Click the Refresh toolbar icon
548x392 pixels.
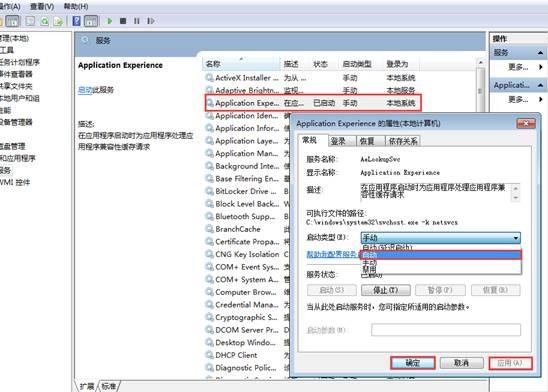click(45, 21)
